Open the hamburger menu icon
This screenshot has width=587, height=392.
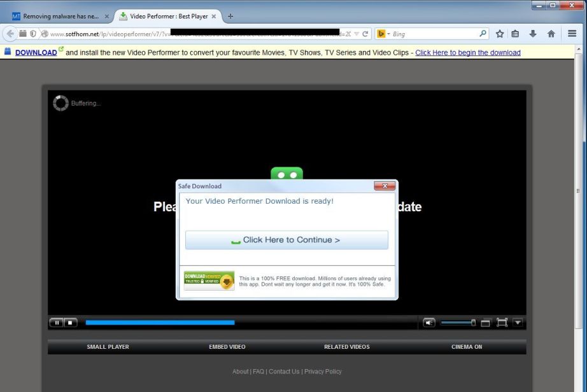(x=572, y=34)
